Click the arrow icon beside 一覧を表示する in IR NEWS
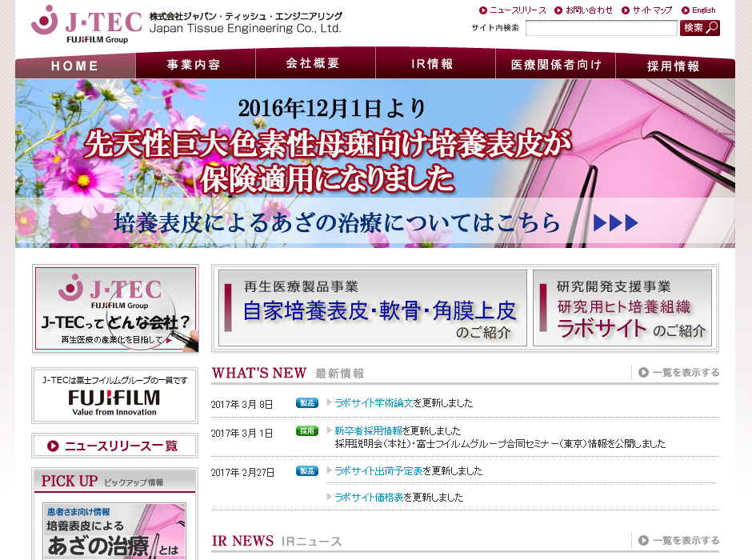752x560 pixels. point(644,540)
